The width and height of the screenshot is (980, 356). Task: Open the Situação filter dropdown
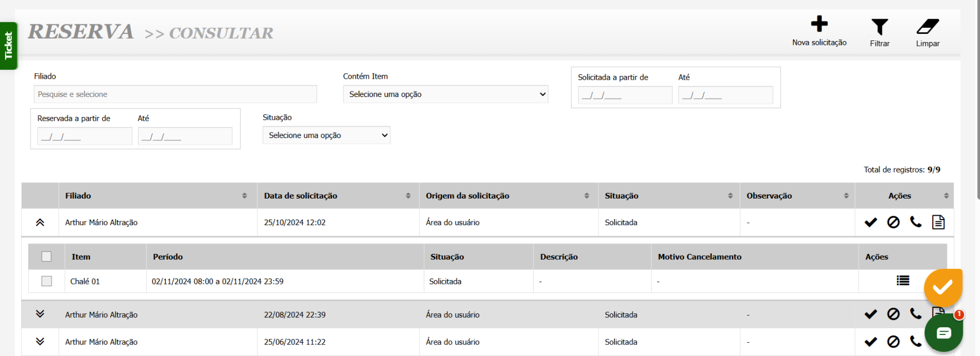coord(326,135)
